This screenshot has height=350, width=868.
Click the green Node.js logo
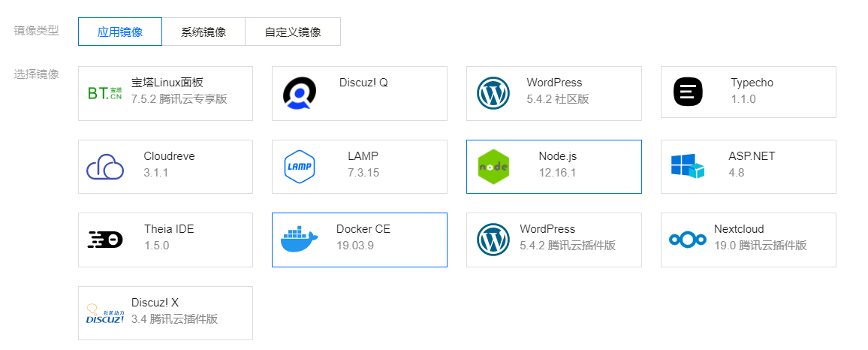coord(493,166)
